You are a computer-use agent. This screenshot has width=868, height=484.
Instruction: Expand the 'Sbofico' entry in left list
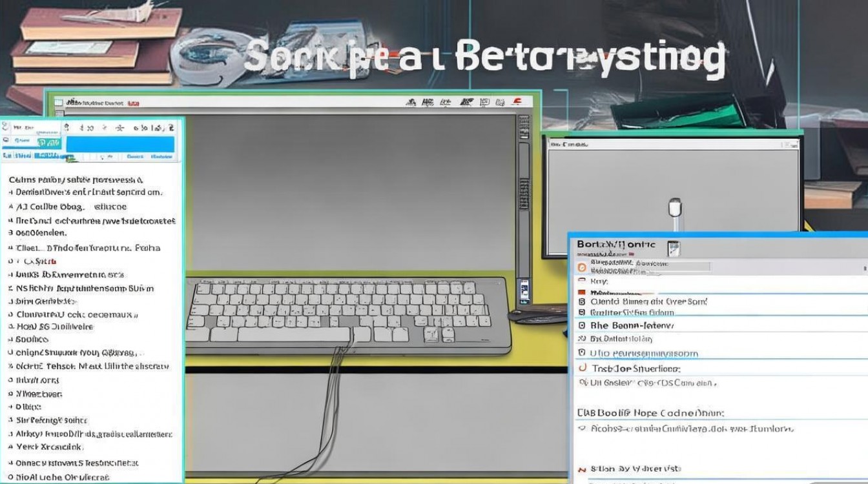click(x=11, y=339)
